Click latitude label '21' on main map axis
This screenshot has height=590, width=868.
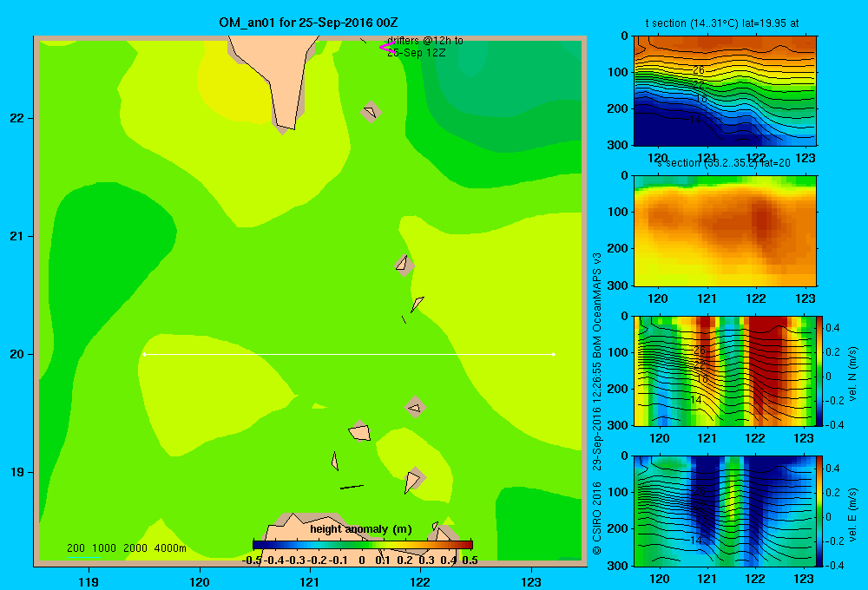coord(17,236)
